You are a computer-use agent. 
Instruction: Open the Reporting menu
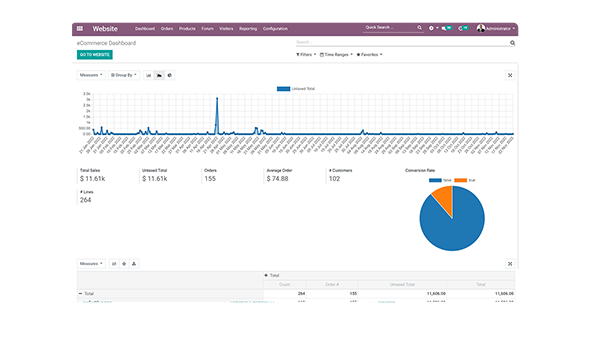click(248, 29)
